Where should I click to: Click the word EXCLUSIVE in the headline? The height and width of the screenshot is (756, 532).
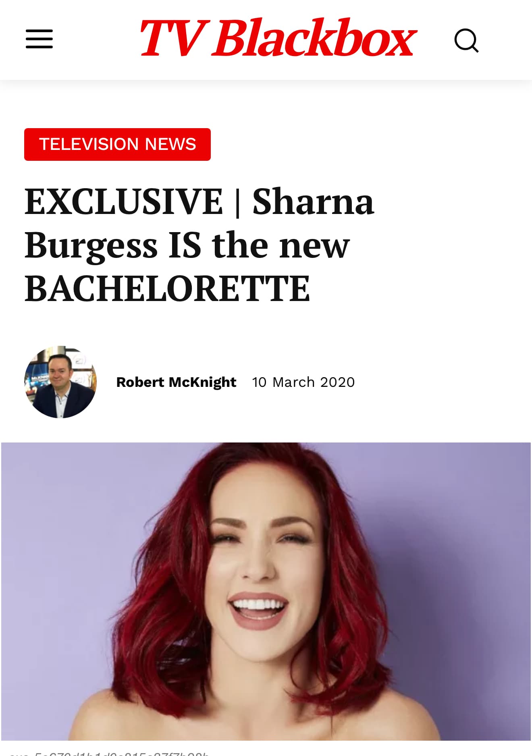pyautogui.click(x=124, y=201)
